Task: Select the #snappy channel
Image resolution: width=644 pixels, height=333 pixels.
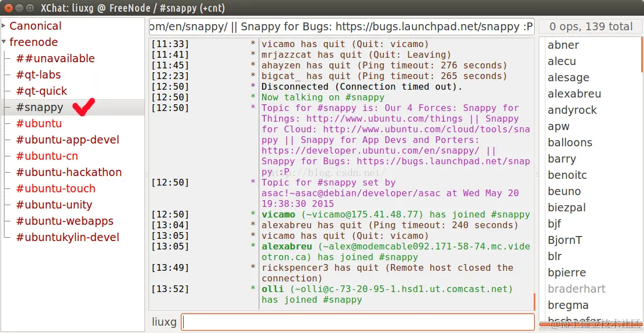Action: coord(40,107)
